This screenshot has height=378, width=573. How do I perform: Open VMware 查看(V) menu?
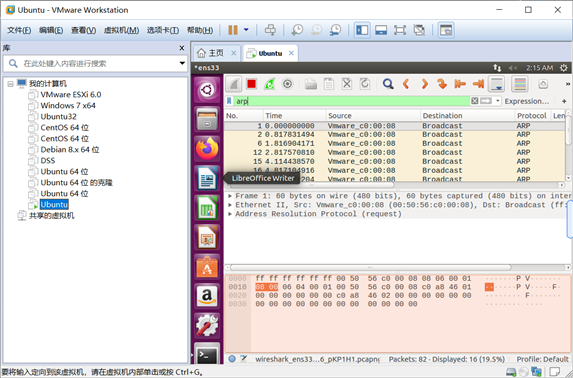[x=83, y=30]
